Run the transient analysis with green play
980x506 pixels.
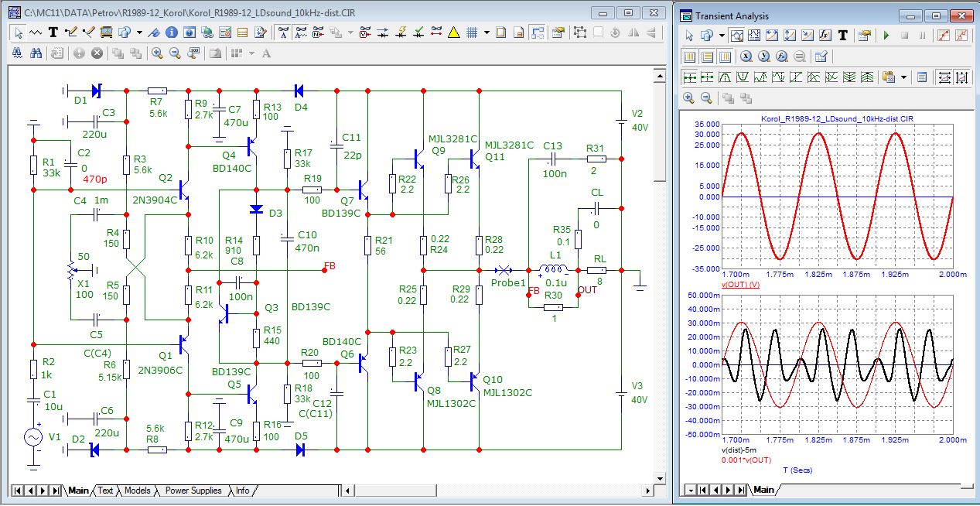pyautogui.click(x=886, y=36)
